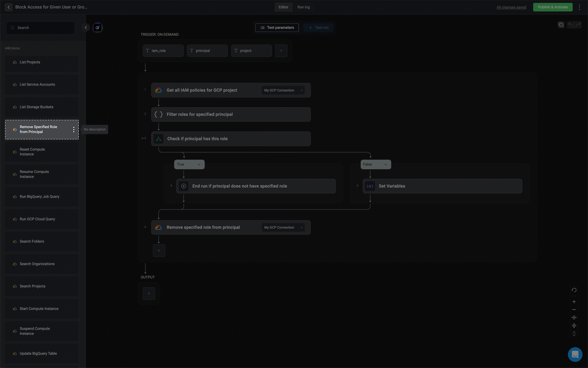Open options menu for Remove Specified Role item
Screen dimensions: 588x368
point(74,129)
